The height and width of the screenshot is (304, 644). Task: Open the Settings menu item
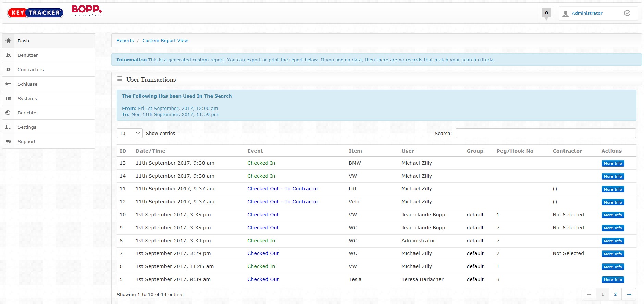tap(48, 127)
